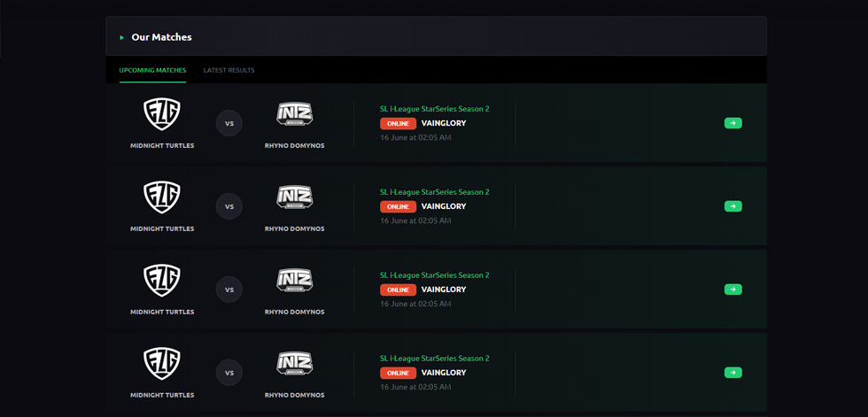868x417 pixels.
Task: Open third match details with green arrow button
Action: [733, 290]
